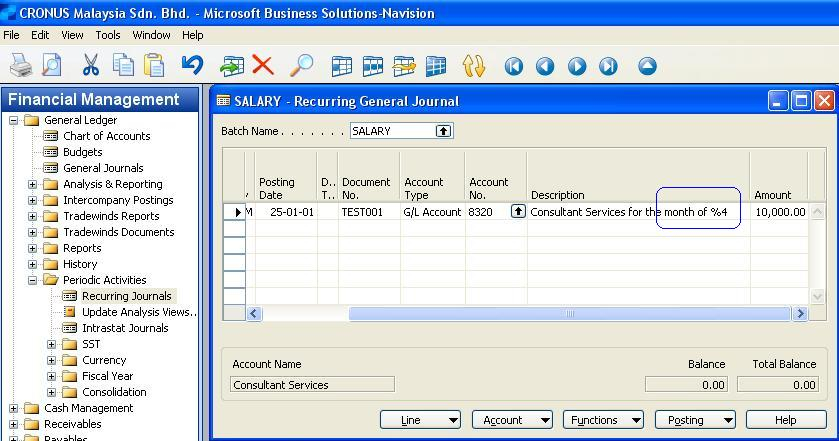
Task: Open Intrastat Journals in navigation
Action: 125,328
